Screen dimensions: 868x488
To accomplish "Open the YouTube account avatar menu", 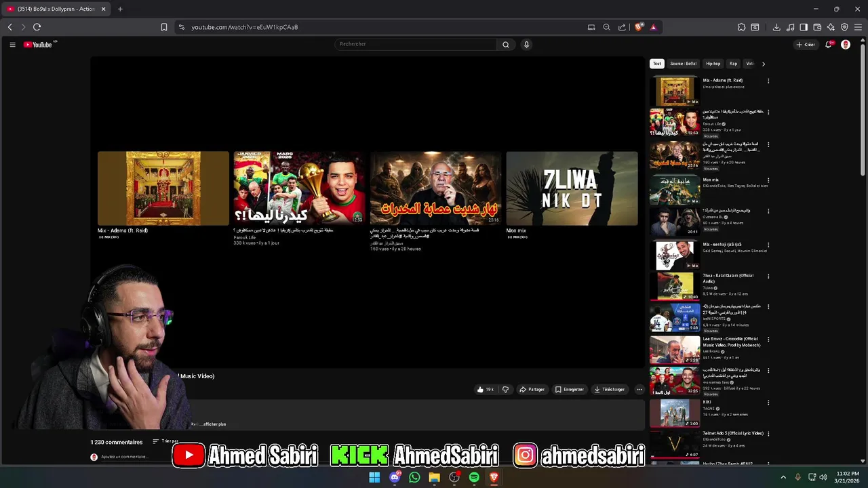I will pos(846,45).
